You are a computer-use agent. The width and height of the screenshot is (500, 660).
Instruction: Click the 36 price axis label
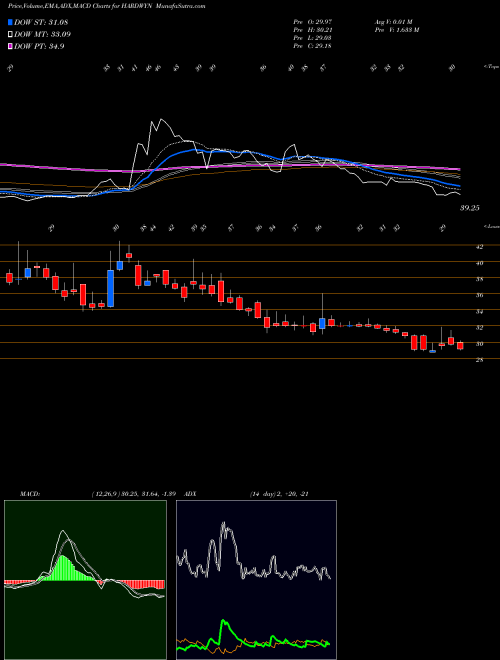[479, 295]
